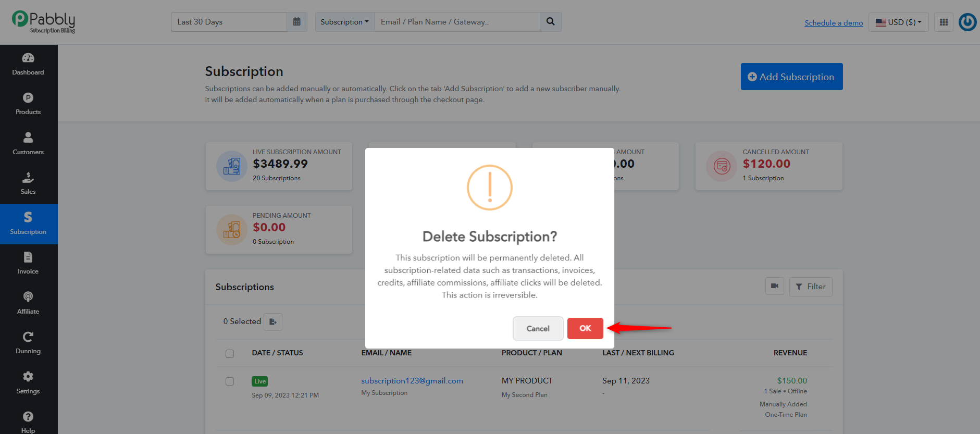
Task: Open the Invoice sidebar menu item
Action: (28, 264)
